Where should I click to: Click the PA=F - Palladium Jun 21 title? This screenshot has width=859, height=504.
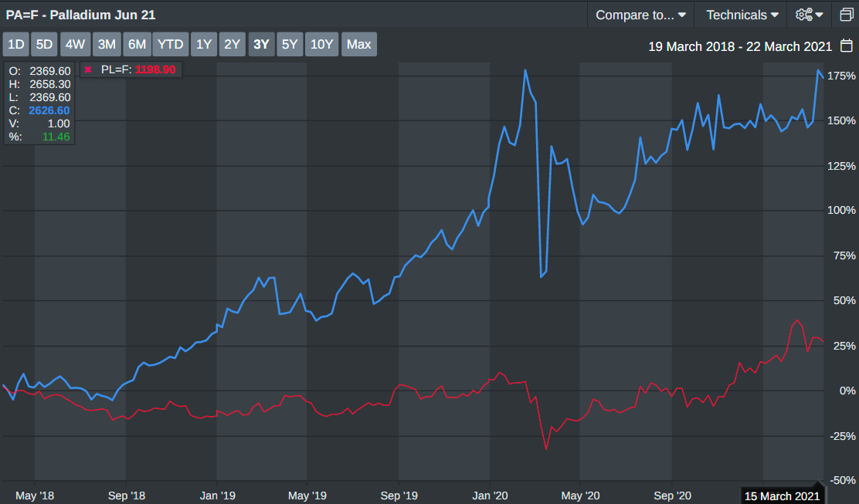tap(80, 15)
